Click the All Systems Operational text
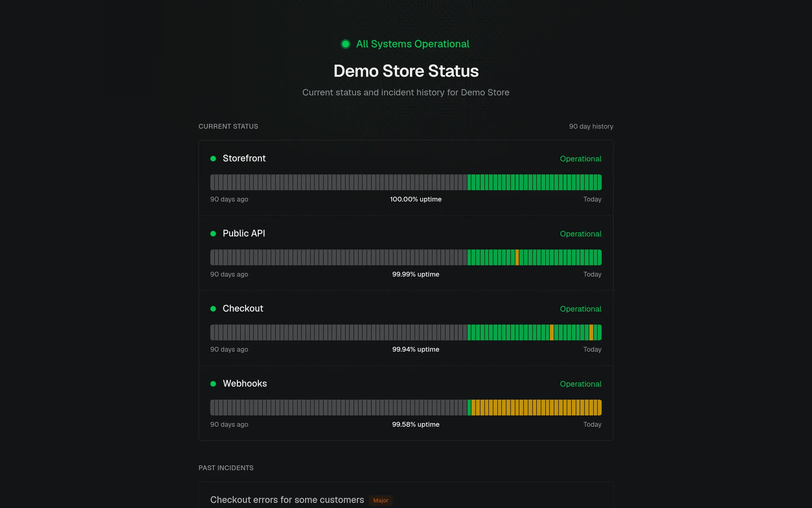Image resolution: width=812 pixels, height=508 pixels. [x=412, y=44]
